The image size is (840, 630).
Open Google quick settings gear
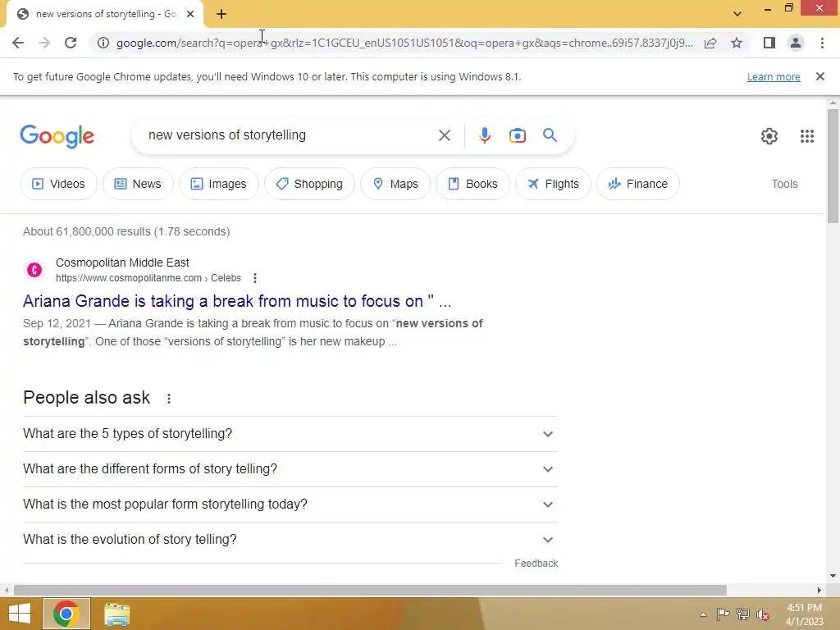[769, 136]
